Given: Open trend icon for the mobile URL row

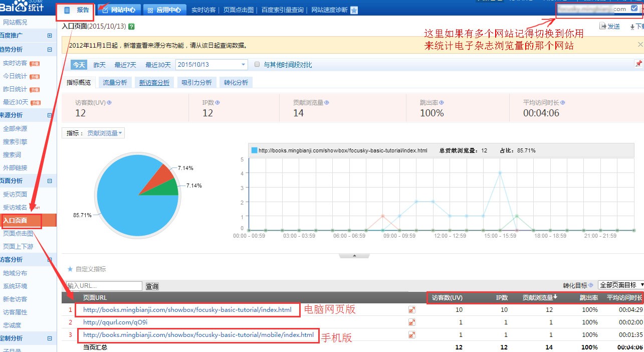Looking at the screenshot, I should point(412,335).
